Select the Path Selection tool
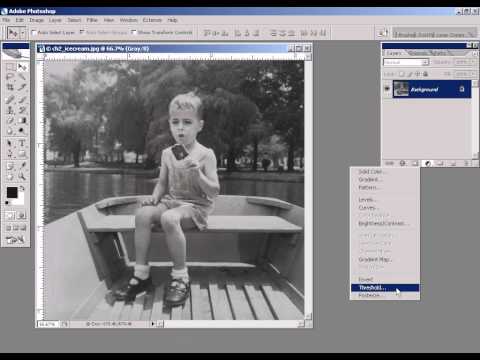480x360 pixels. tap(10, 143)
